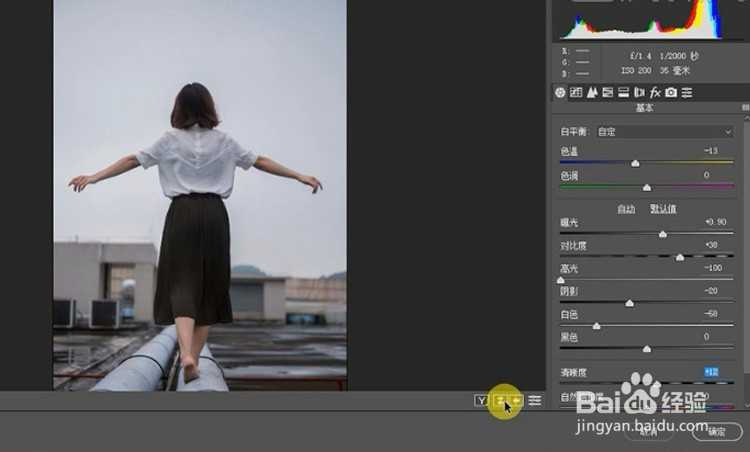Click the 色温 temperature slider handle
Image resolution: width=750 pixels, height=452 pixels.
[635, 163]
